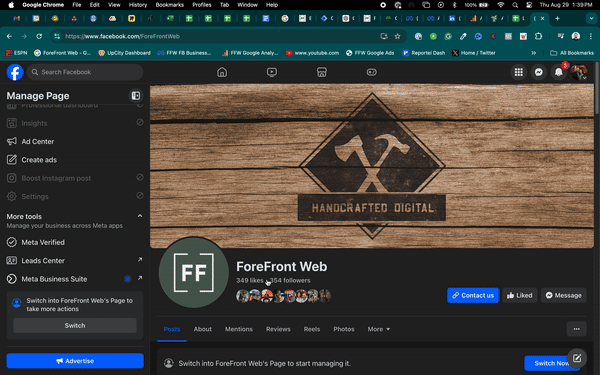The width and height of the screenshot is (600, 375).
Task: Open Create ads in sidebar
Action: click(x=75, y=160)
